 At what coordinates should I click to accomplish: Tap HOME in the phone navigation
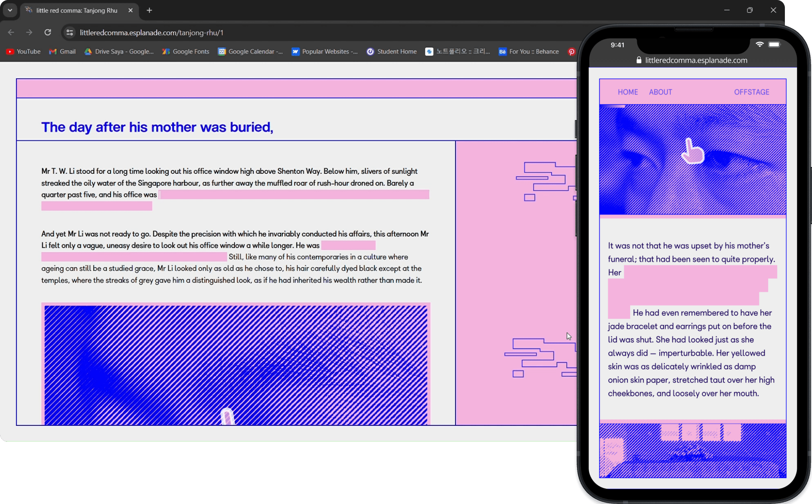pos(628,92)
